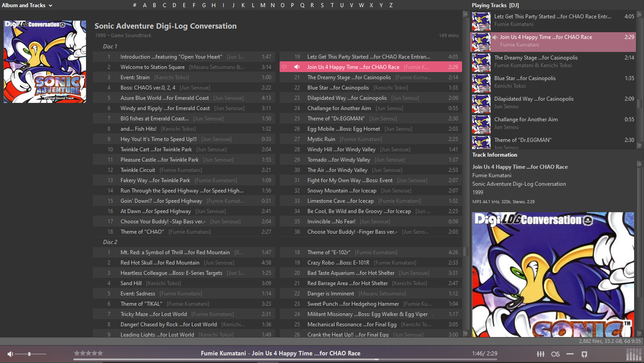Select track Sand Hill on Disc 2
Image resolution: width=644 pixels, height=363 pixels.
[x=184, y=283]
